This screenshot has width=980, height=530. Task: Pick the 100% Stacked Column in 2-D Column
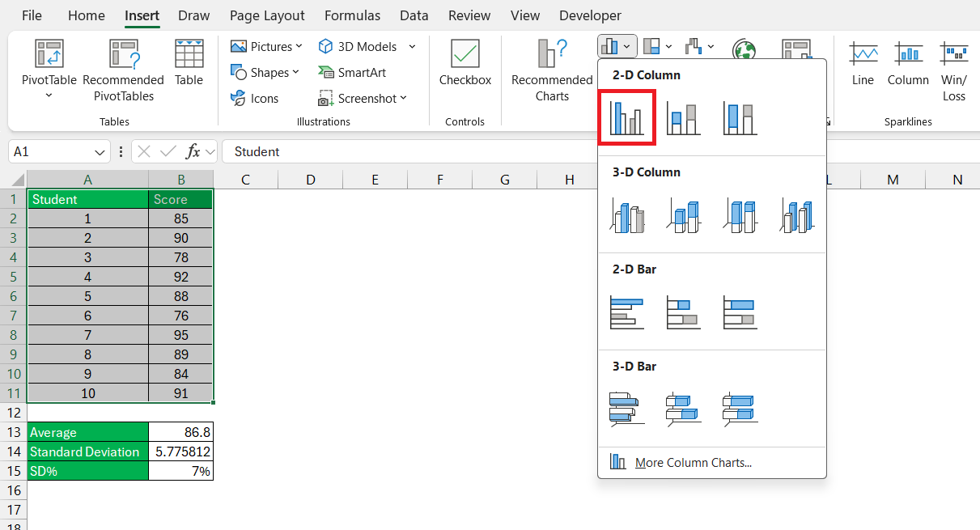(740, 118)
